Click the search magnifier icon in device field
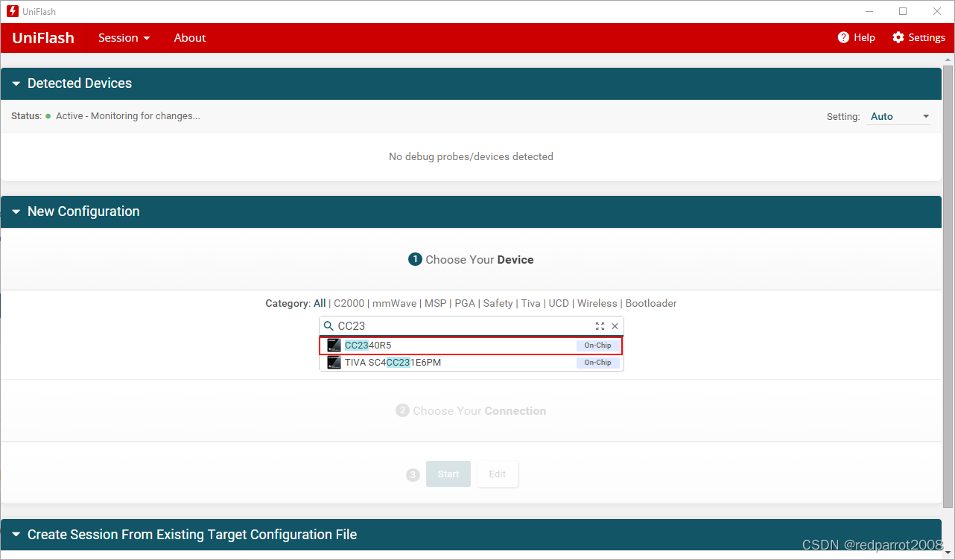 point(329,326)
